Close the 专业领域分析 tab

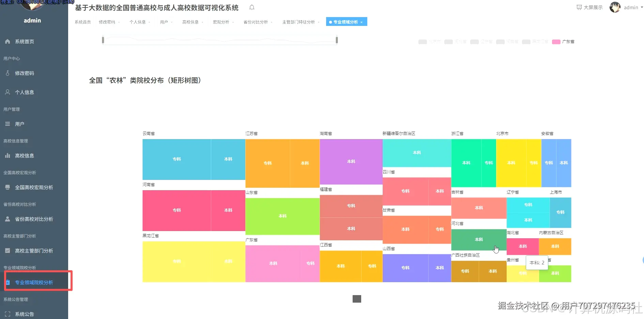pyautogui.click(x=361, y=21)
